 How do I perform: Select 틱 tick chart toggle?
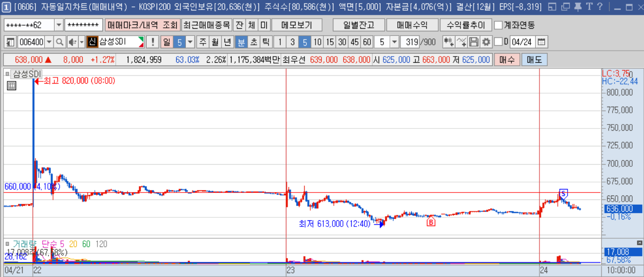266,42
